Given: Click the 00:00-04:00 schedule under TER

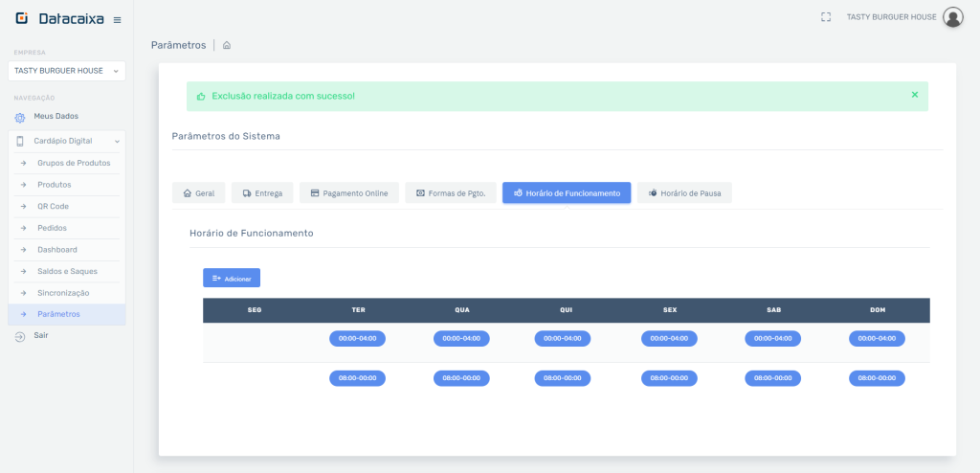Looking at the screenshot, I should pyautogui.click(x=358, y=338).
